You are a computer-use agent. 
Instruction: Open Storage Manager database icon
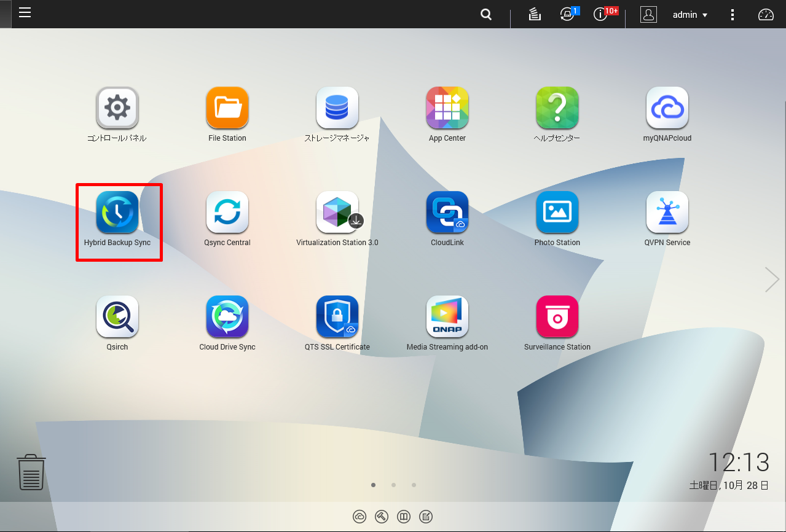click(x=337, y=108)
